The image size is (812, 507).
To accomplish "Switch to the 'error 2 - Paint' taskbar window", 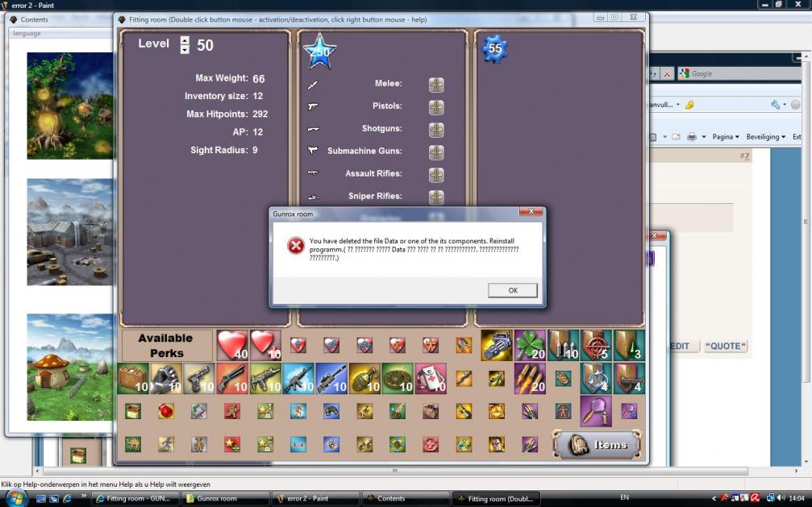I will pyautogui.click(x=314, y=498).
